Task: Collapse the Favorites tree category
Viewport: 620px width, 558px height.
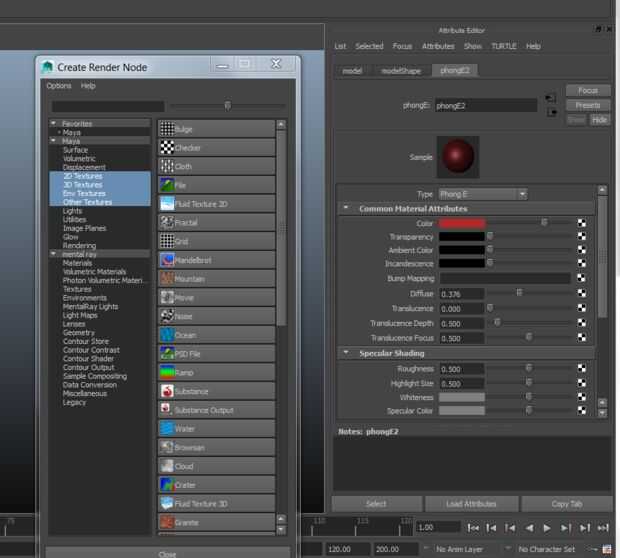Action: click(53, 123)
